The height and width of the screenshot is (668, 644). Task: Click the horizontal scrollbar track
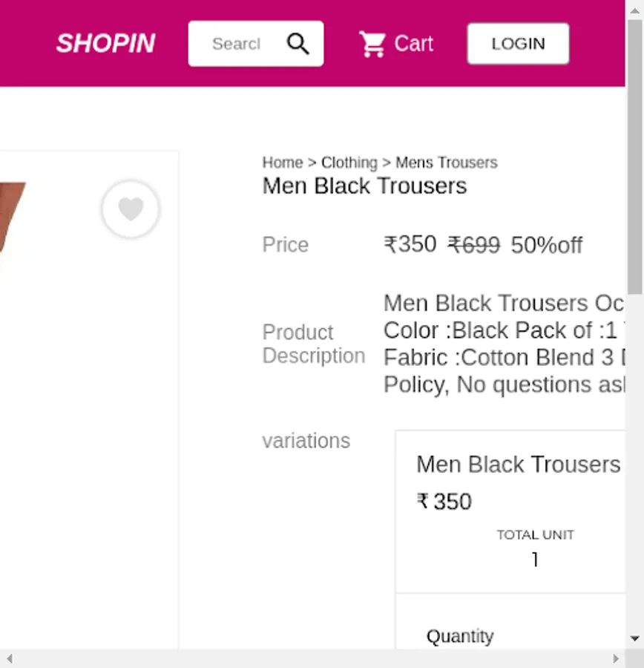pos(312,658)
